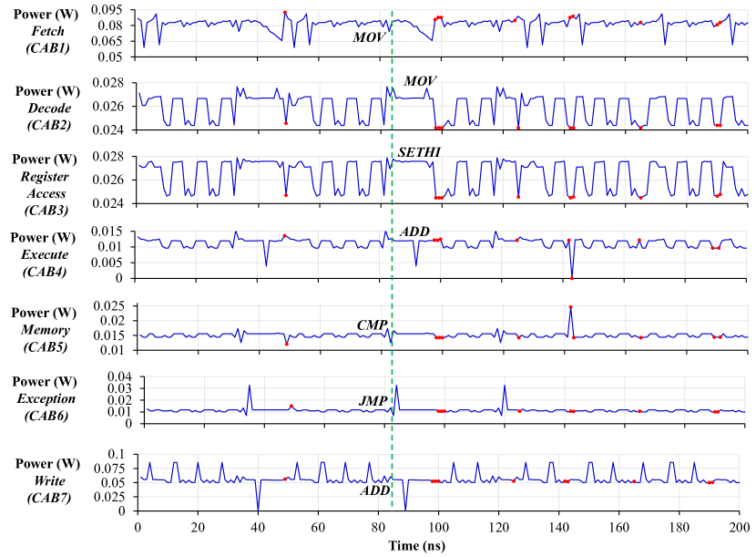
Task: Click the 0.075 tick on the Write axis
Action: tap(109, 469)
